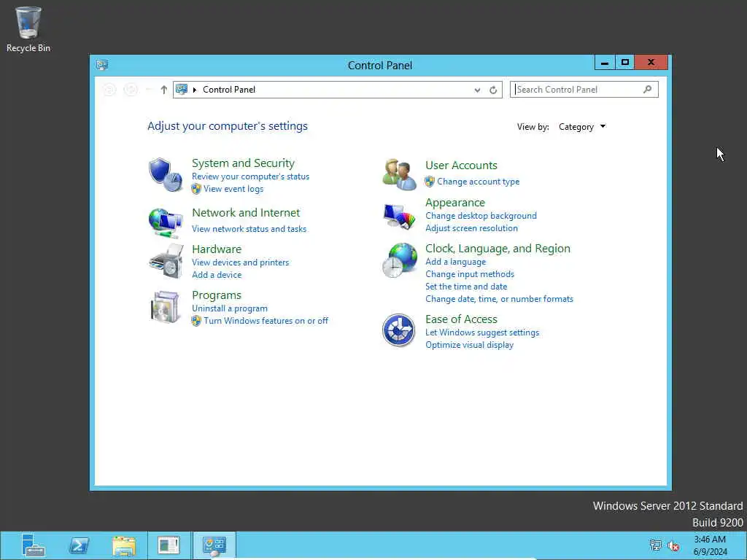Open the Ease of Access icon
The height and width of the screenshot is (560, 747).
tap(399, 330)
